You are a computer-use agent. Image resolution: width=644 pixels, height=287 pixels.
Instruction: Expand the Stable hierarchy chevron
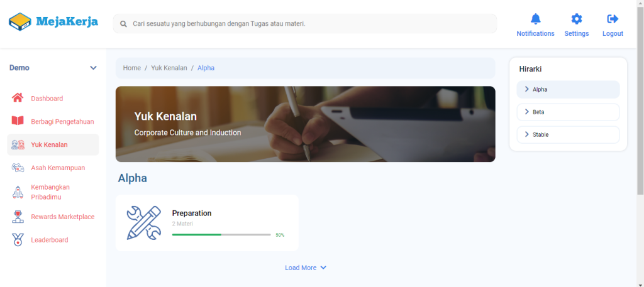tap(527, 134)
